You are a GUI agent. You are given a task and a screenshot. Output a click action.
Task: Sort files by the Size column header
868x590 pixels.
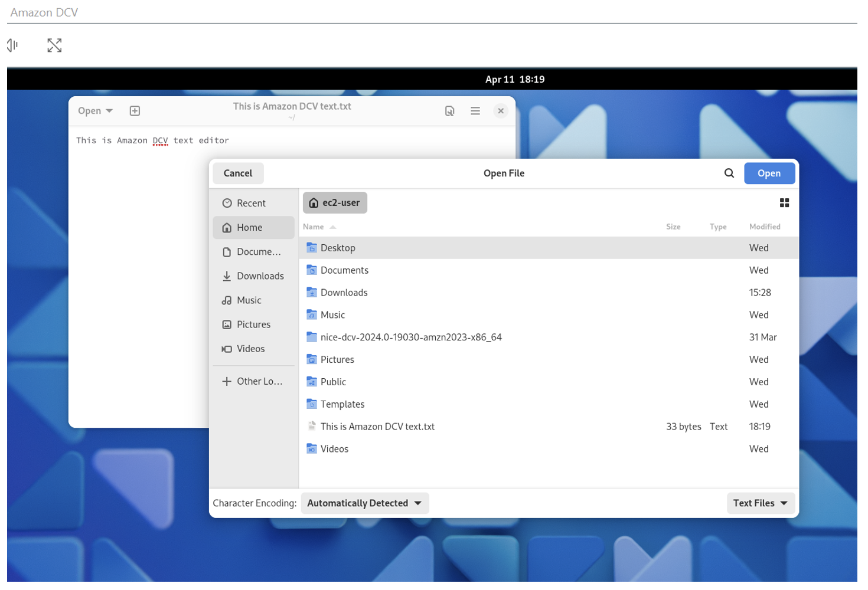(x=673, y=227)
